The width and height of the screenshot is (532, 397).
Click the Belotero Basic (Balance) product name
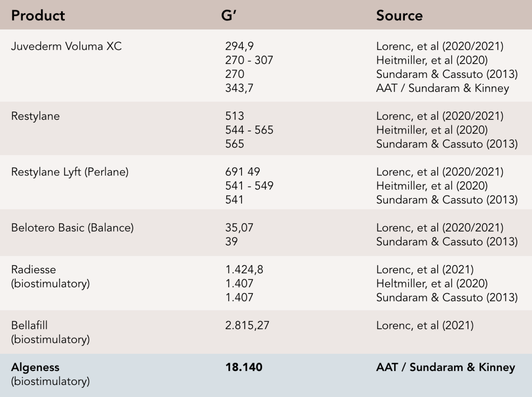pos(72,228)
